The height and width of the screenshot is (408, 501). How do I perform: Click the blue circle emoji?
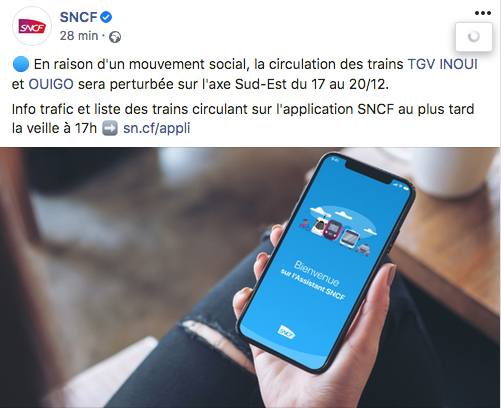coord(21,64)
